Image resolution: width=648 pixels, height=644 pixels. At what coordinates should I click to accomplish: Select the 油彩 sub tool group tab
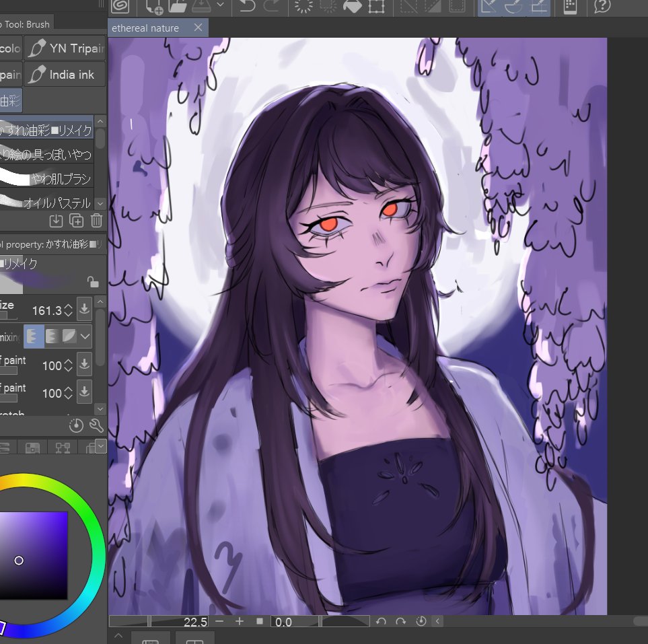pyautogui.click(x=11, y=100)
